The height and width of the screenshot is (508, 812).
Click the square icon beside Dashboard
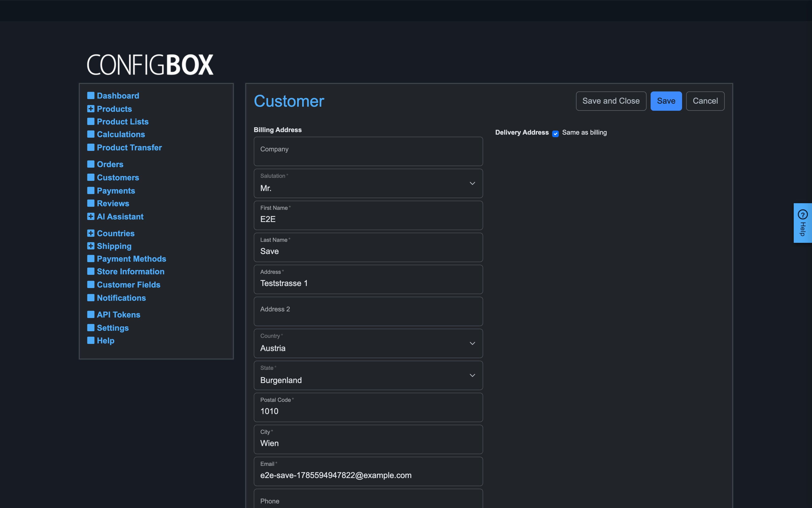91,96
